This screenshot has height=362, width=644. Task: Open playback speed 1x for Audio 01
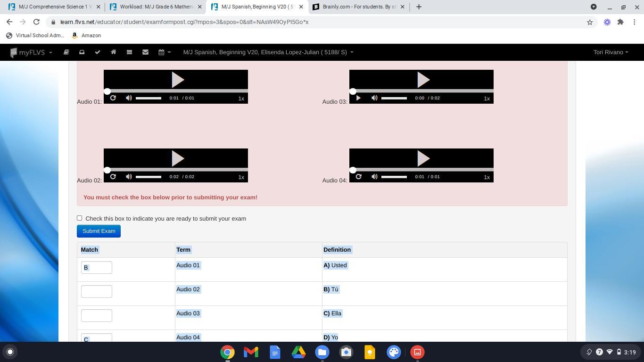tap(241, 99)
